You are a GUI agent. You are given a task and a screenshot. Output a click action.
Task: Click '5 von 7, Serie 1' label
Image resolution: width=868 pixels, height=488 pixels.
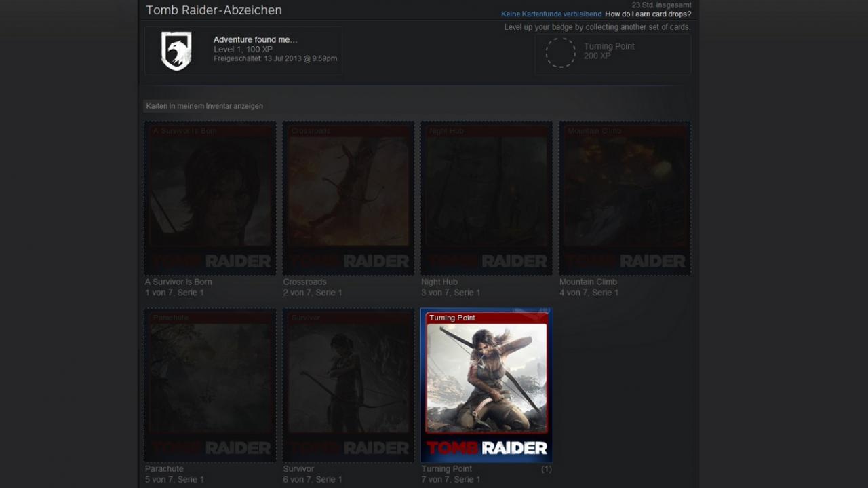174,480
